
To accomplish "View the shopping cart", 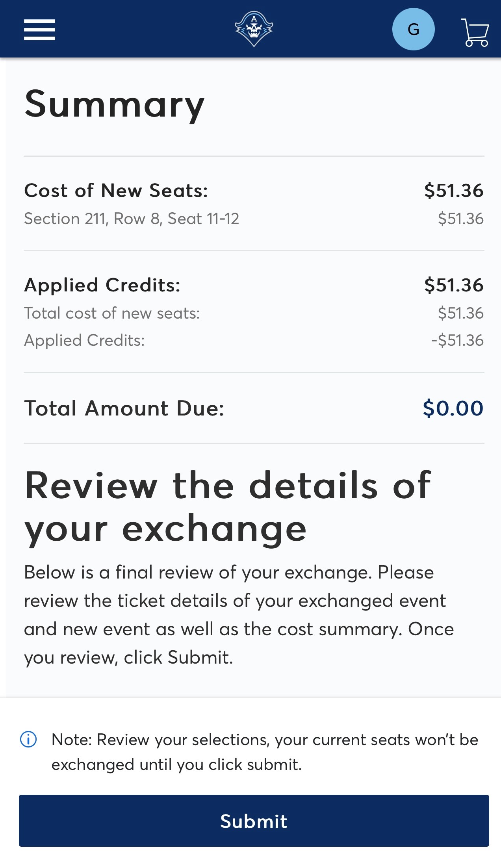I will [x=475, y=32].
